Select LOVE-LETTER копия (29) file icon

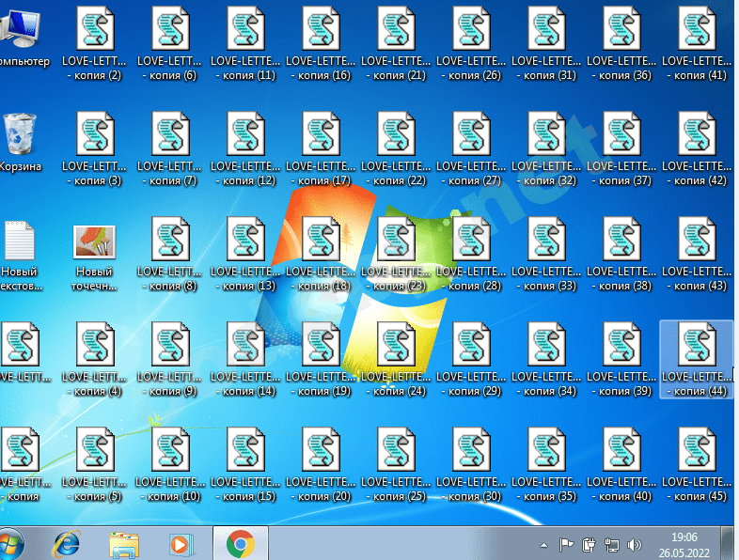(x=471, y=344)
